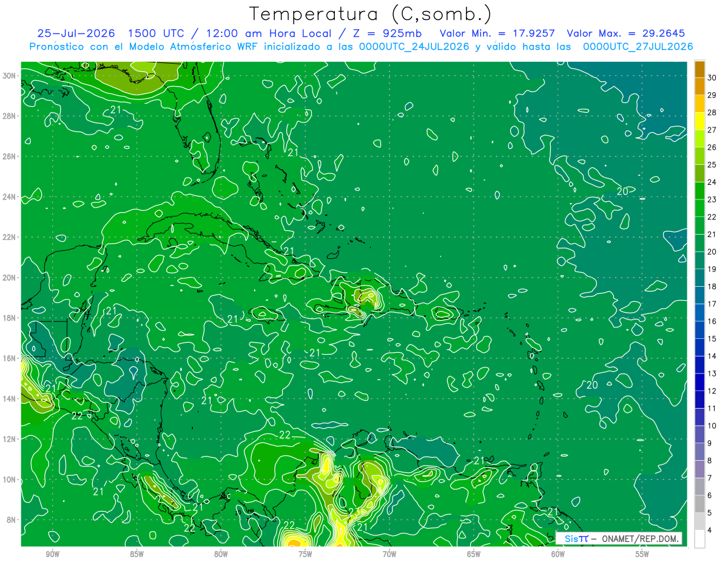
Task: Click the 70W longitude axis label
Action: click(389, 554)
